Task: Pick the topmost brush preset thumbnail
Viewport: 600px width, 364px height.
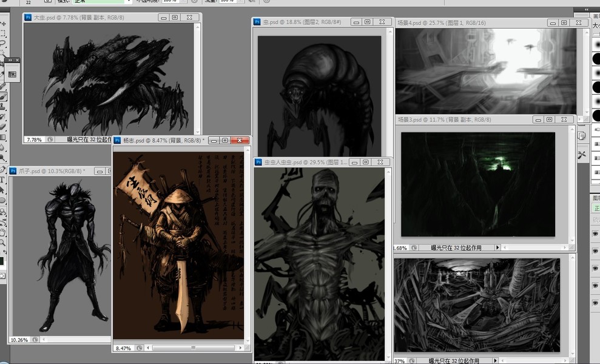Action: click(x=596, y=44)
